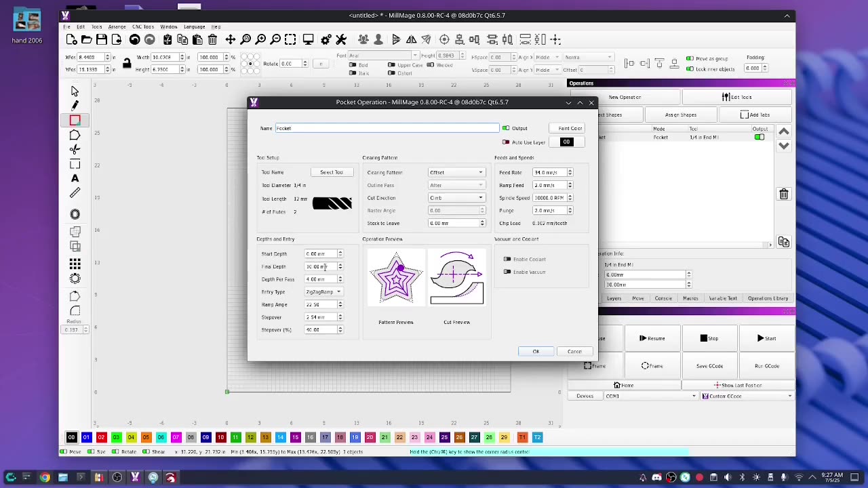
Task: Toggle Move as group option
Action: (x=690, y=59)
